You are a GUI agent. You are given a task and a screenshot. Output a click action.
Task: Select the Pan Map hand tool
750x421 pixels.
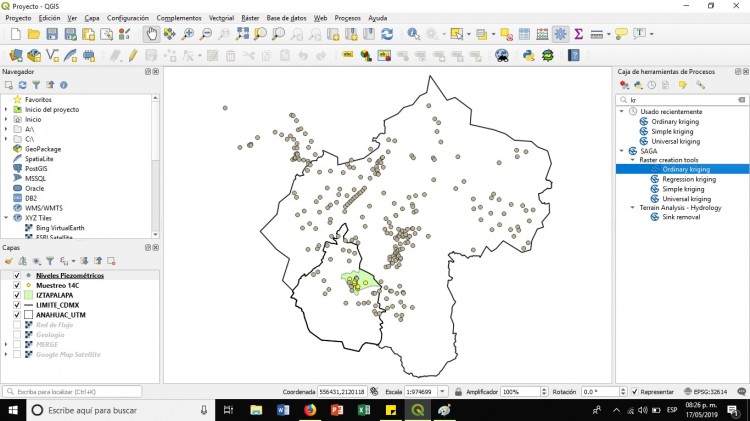point(151,34)
